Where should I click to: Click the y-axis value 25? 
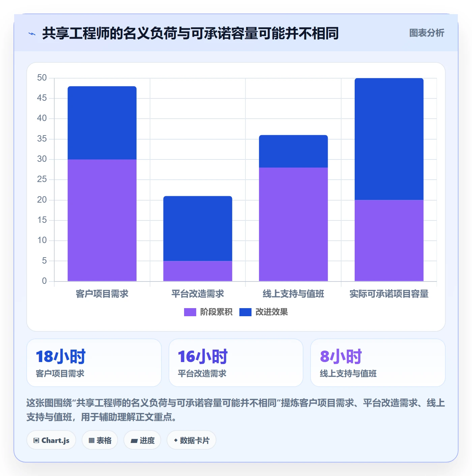coord(42,179)
